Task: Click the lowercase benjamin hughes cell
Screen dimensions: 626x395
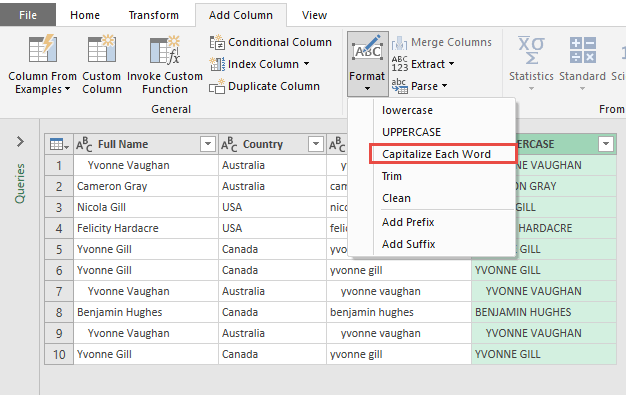Action: [x=398, y=312]
